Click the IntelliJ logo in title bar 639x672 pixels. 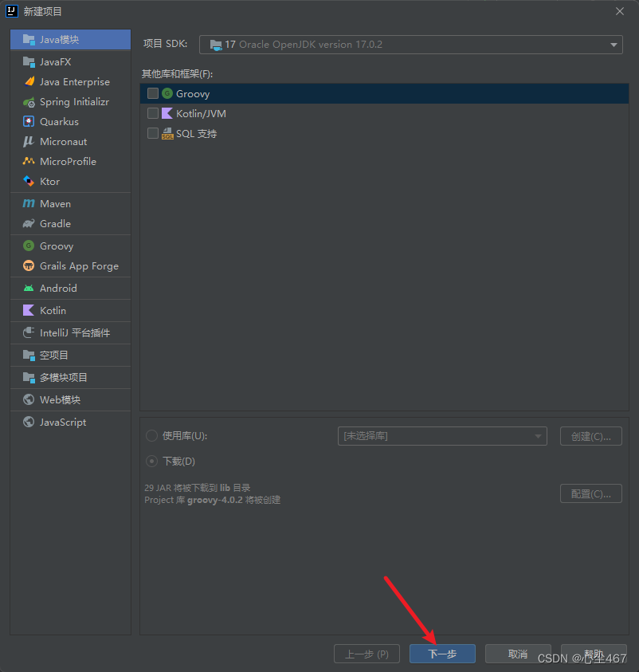coord(12,11)
